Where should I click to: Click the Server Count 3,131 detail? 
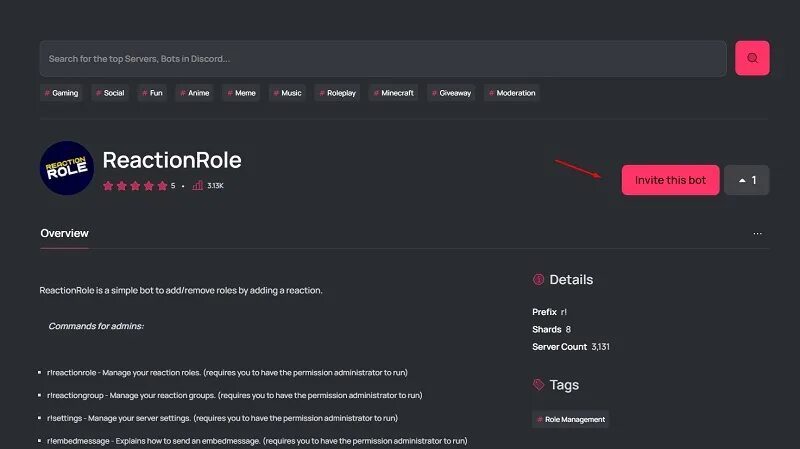tap(571, 346)
